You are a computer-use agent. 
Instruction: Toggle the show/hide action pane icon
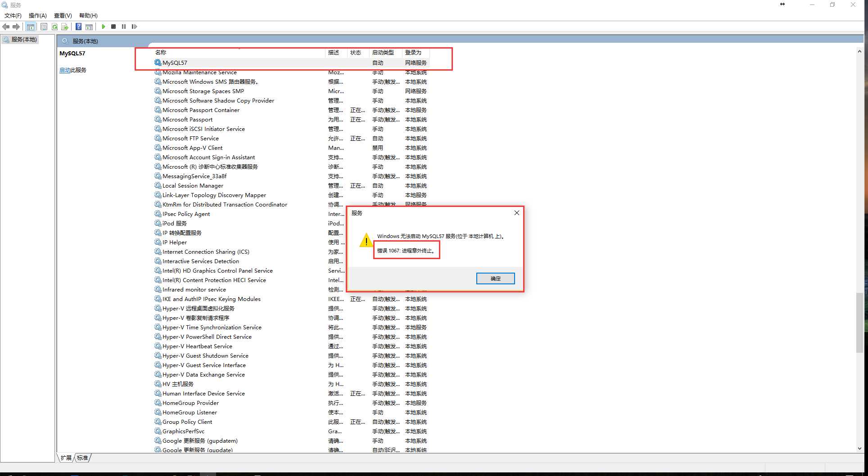pos(89,27)
